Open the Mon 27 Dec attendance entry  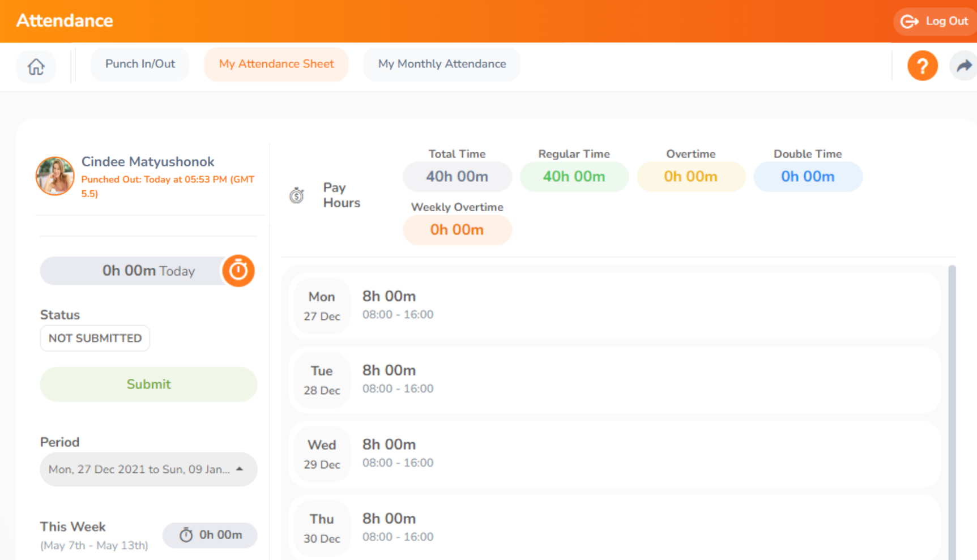click(x=615, y=306)
